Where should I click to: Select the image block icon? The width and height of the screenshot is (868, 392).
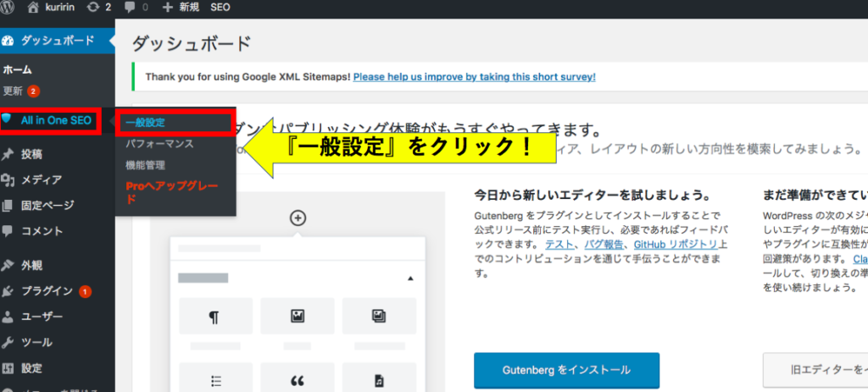click(298, 317)
